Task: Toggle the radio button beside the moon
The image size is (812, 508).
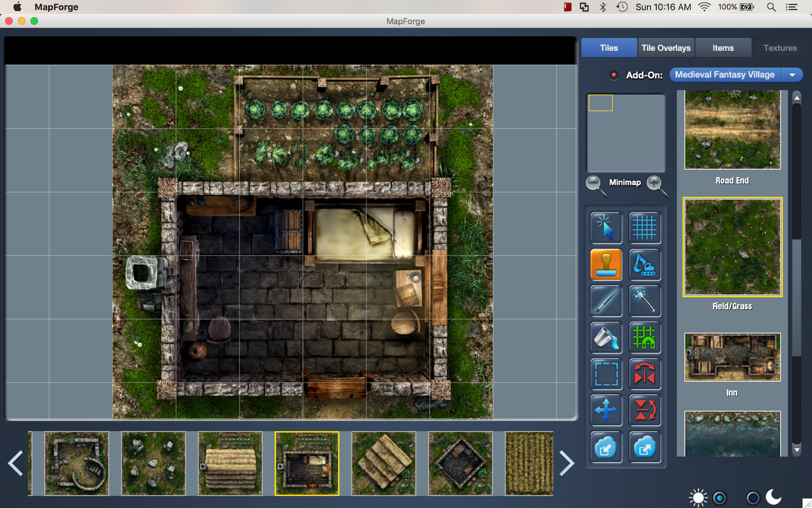Action: pyautogui.click(x=752, y=498)
